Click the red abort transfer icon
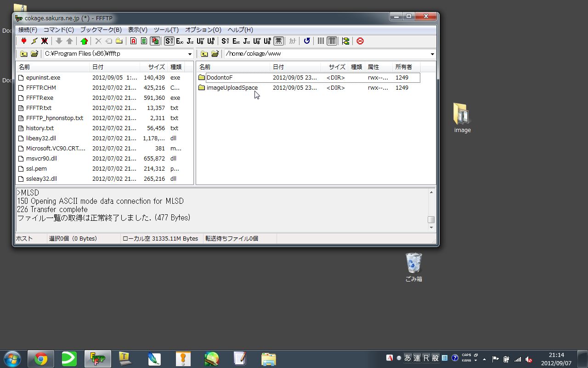588x368 pixels. pyautogui.click(x=360, y=41)
